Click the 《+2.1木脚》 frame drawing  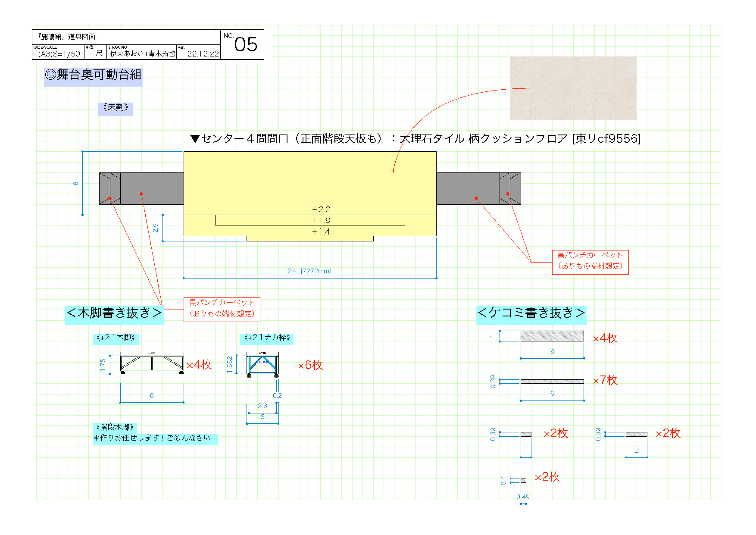tap(152, 362)
